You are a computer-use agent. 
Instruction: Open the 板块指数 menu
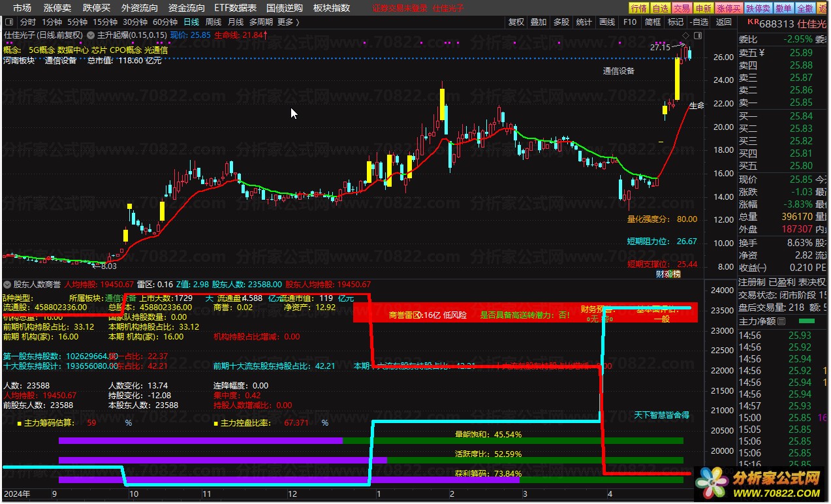click(x=332, y=8)
